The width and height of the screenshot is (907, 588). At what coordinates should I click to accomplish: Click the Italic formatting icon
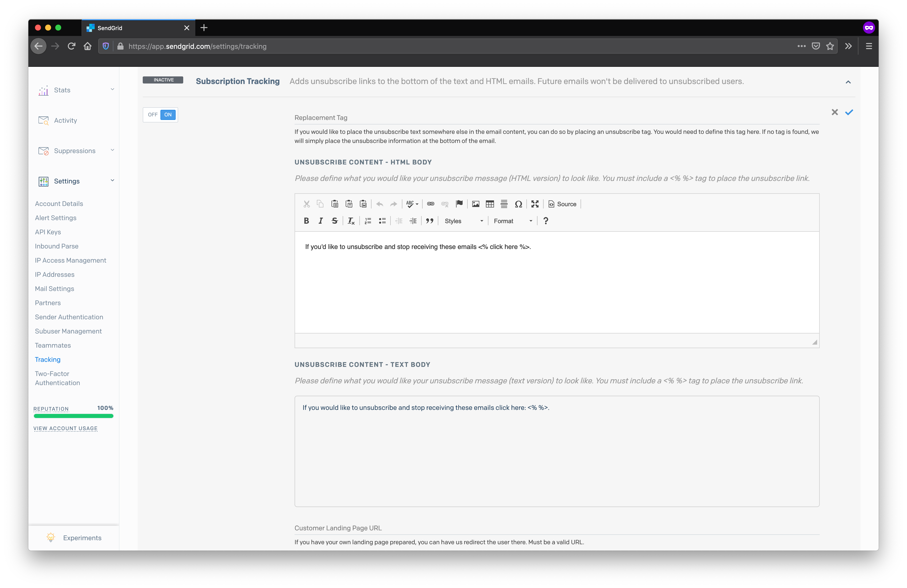(x=320, y=221)
